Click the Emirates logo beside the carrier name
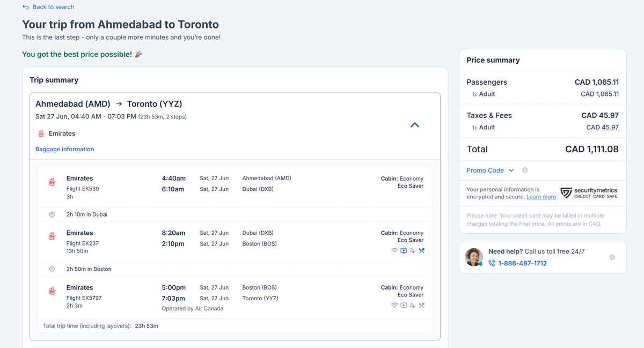644x348 pixels. 41,134
